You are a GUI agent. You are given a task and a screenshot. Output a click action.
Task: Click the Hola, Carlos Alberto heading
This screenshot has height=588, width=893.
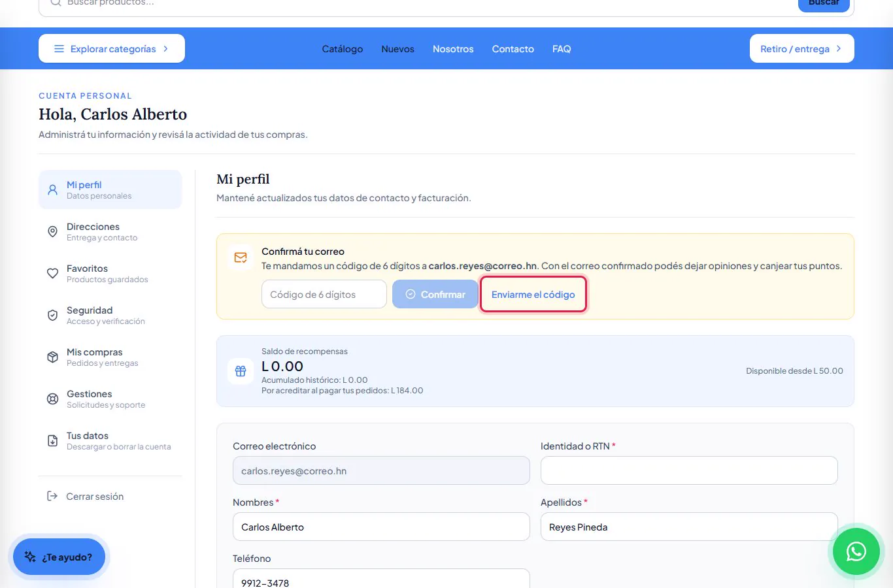(113, 114)
